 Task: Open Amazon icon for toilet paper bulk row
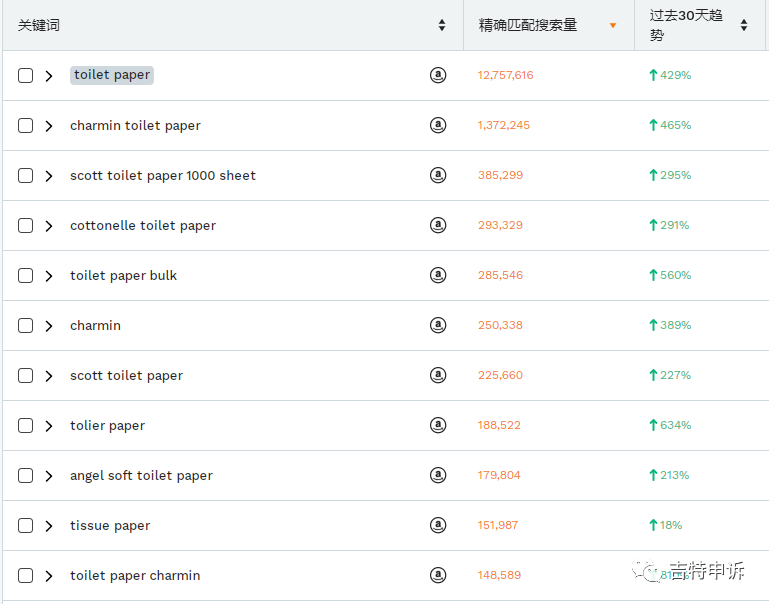(437, 275)
